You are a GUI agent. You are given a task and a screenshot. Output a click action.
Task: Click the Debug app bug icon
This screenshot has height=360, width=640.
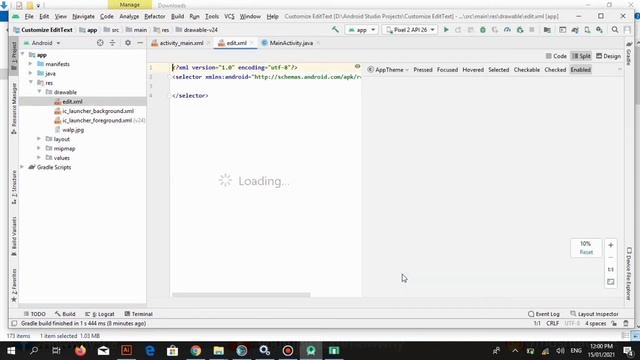[482, 29]
